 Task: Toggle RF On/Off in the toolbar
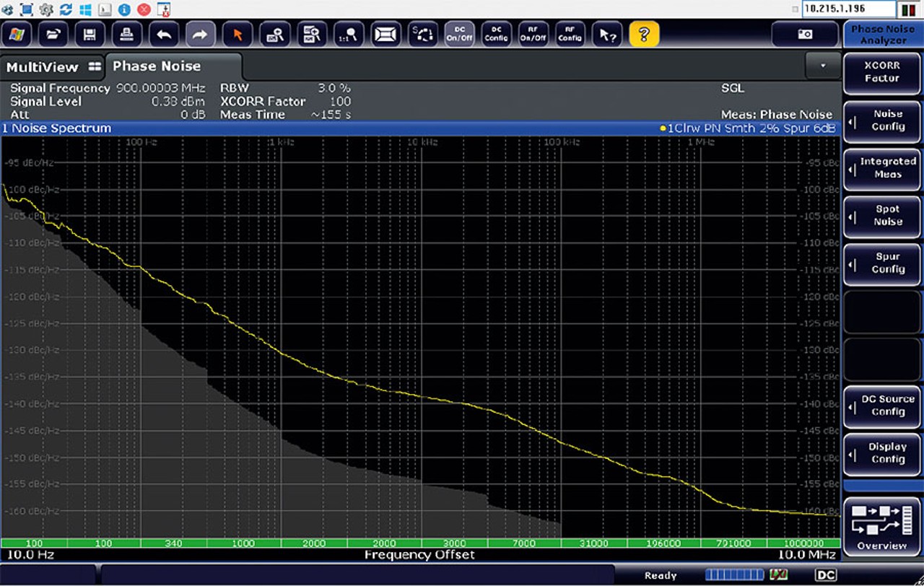point(533,34)
